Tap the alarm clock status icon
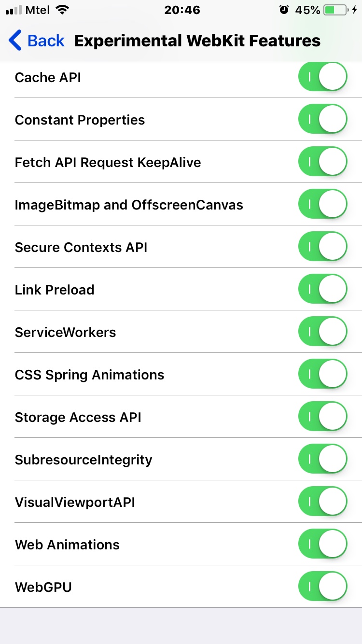 (x=284, y=10)
